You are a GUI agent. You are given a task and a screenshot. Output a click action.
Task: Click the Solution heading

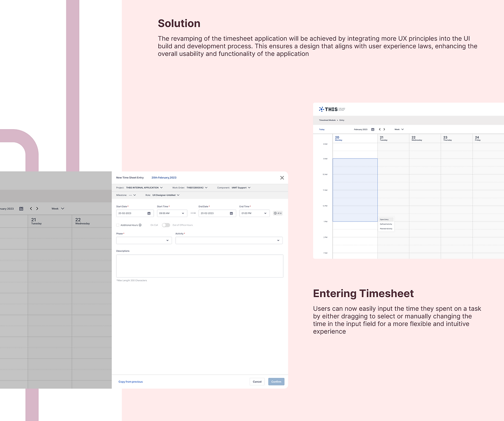click(x=179, y=23)
